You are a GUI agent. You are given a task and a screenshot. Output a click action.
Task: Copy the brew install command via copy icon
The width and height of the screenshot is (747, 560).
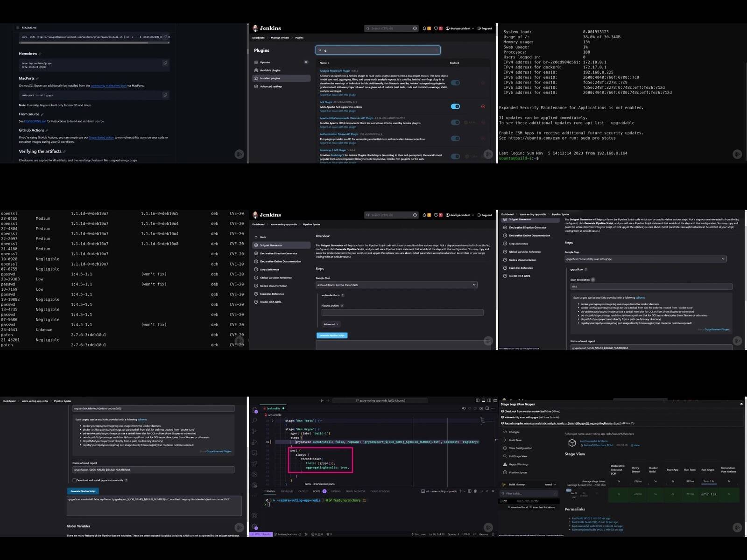165,63
